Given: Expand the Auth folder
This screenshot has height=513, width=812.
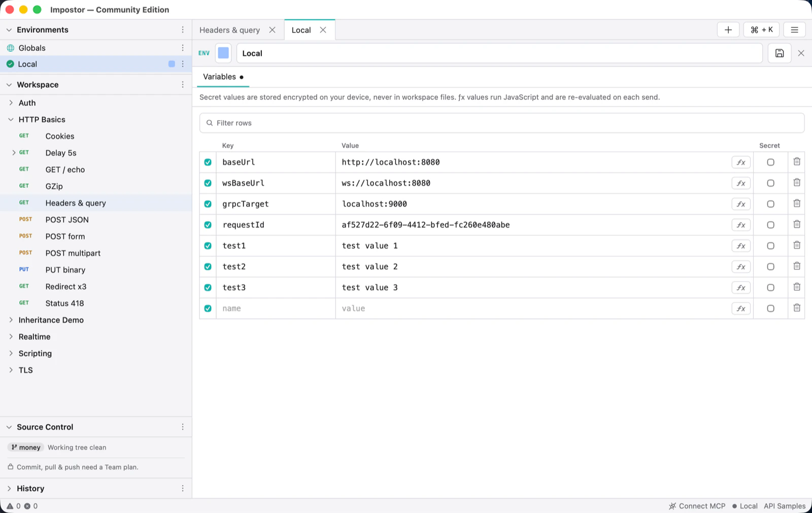Looking at the screenshot, I should tap(11, 103).
